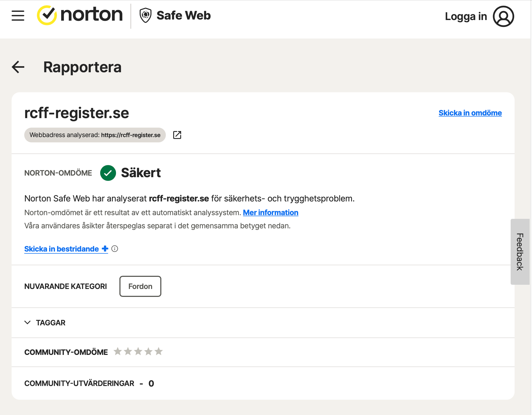The height and width of the screenshot is (415, 532).
Task: Select the Fordon category button
Action: [140, 286]
